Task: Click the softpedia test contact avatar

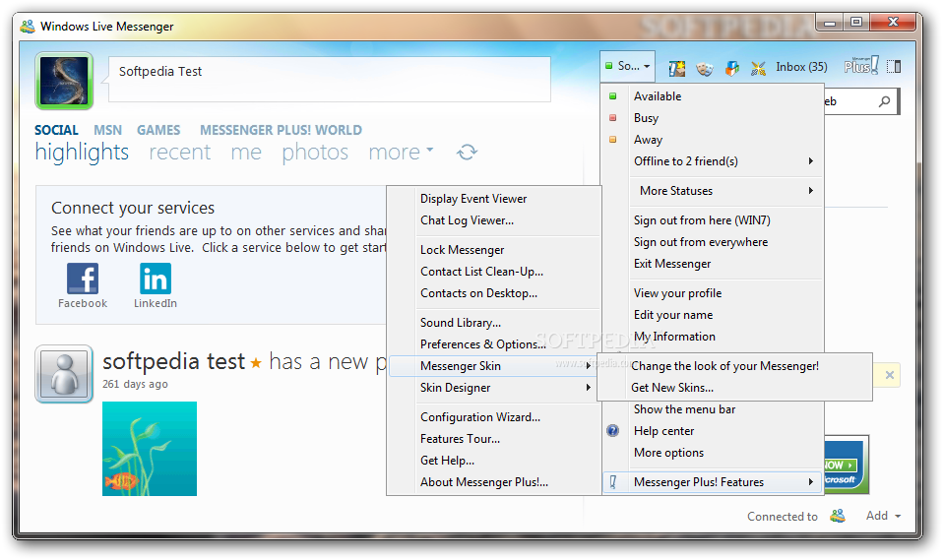Action: 64,374
